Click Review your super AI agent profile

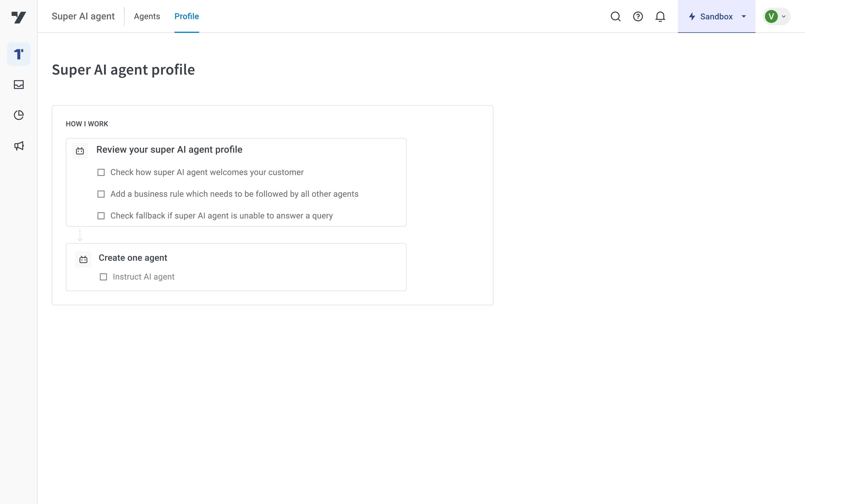tap(169, 149)
